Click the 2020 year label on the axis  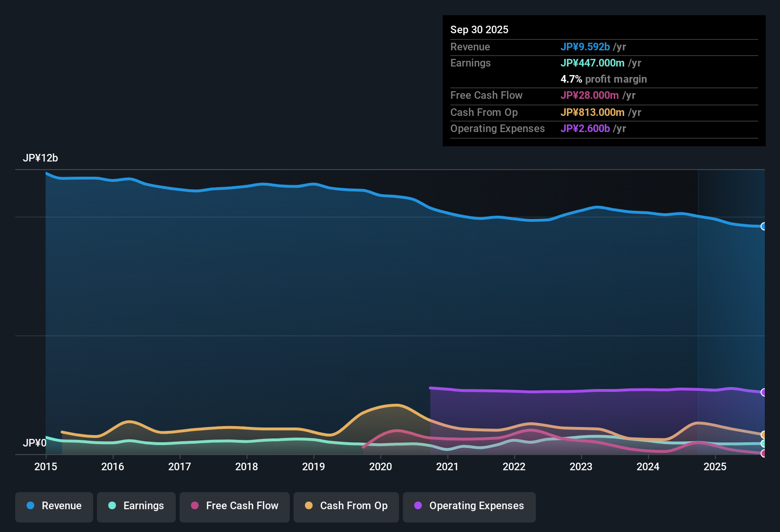click(x=381, y=467)
